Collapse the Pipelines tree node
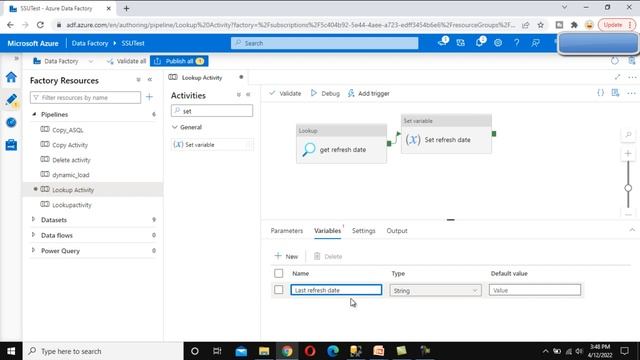The height and width of the screenshot is (360, 640). 34,114
